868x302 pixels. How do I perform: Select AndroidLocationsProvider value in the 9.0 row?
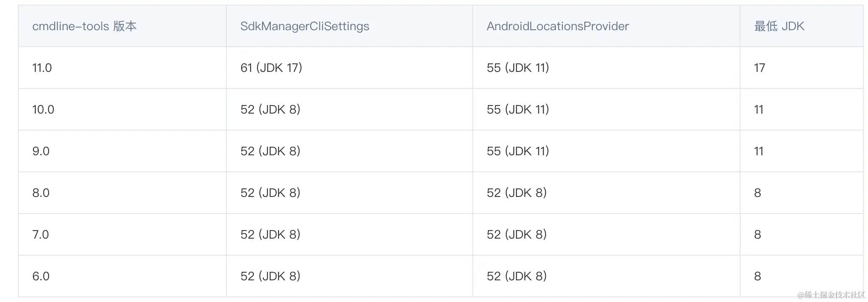tap(518, 151)
